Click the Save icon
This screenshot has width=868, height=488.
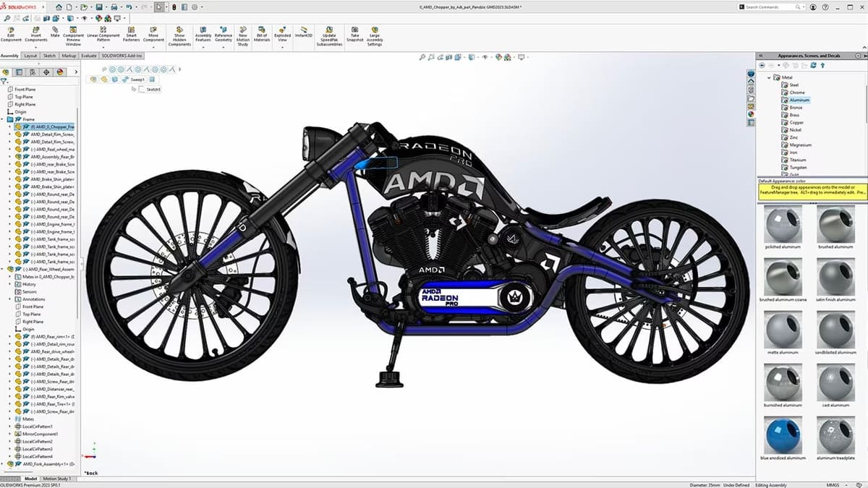point(99,7)
